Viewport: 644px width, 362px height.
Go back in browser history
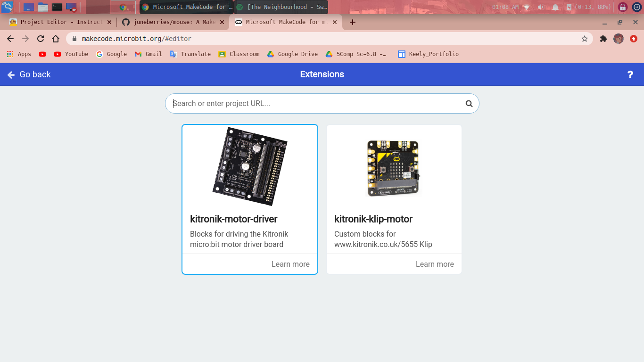point(10,39)
